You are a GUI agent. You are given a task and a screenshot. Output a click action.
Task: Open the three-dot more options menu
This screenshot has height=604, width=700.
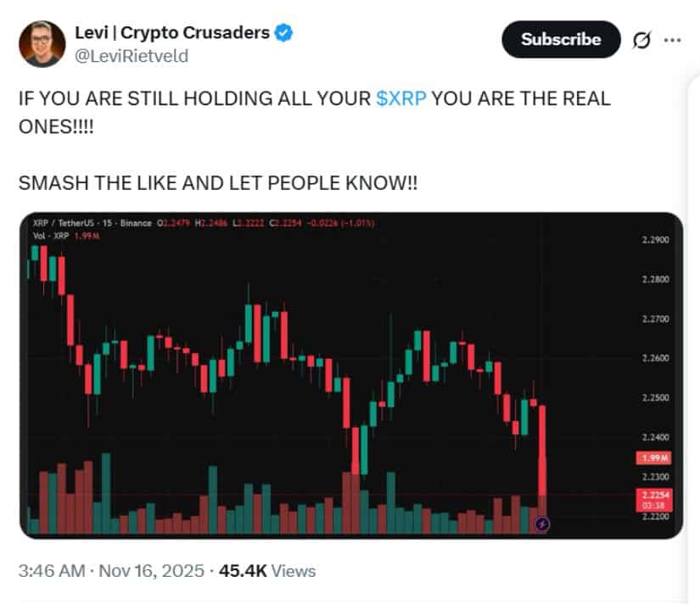click(x=672, y=40)
